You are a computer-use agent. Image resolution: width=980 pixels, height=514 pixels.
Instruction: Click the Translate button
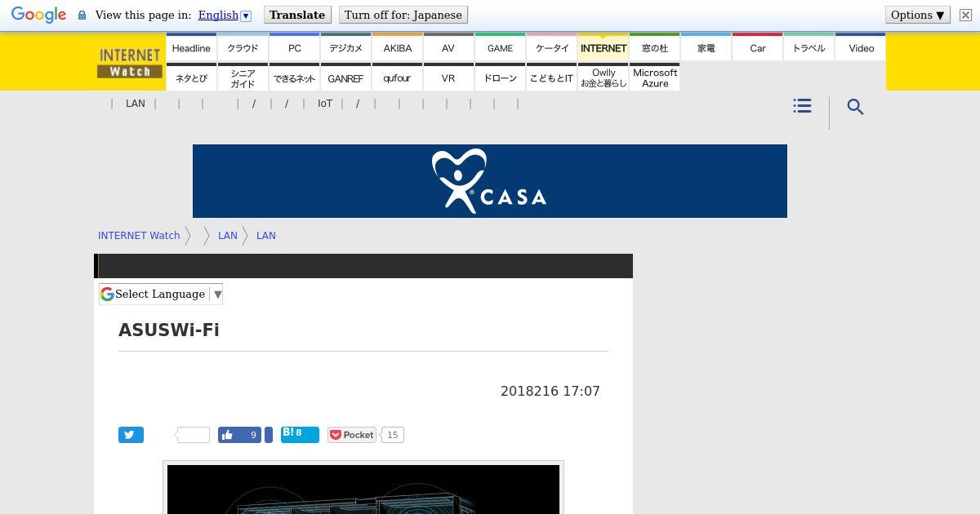(297, 15)
